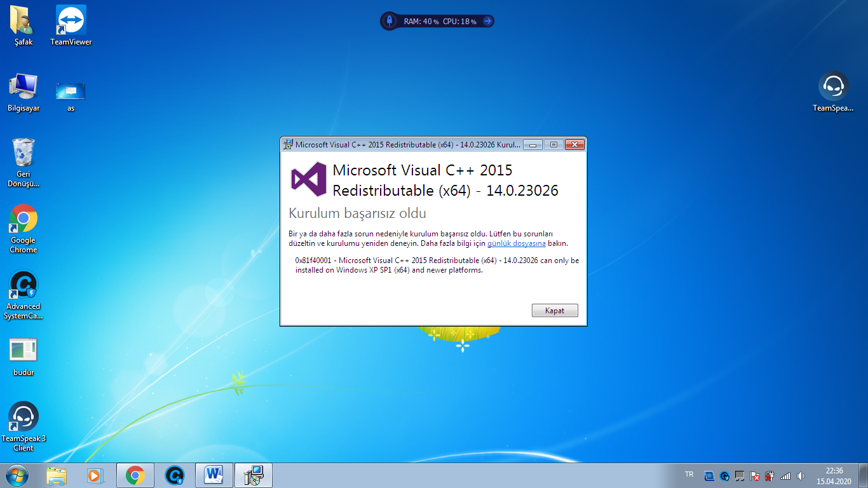
Task: Click the TR language indicator
Action: click(x=689, y=475)
